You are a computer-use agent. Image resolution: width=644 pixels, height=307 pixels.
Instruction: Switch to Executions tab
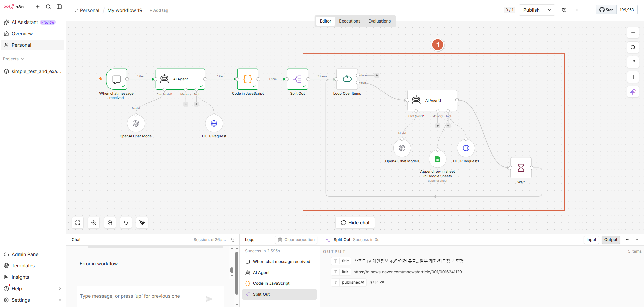pyautogui.click(x=350, y=21)
